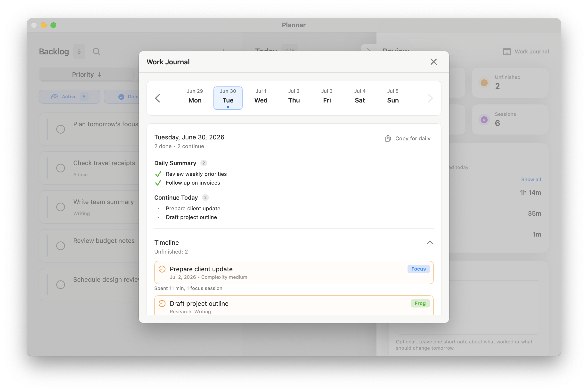The height and width of the screenshot is (392, 588).
Task: Click the clock icon on Draft project outline
Action: 162,304
